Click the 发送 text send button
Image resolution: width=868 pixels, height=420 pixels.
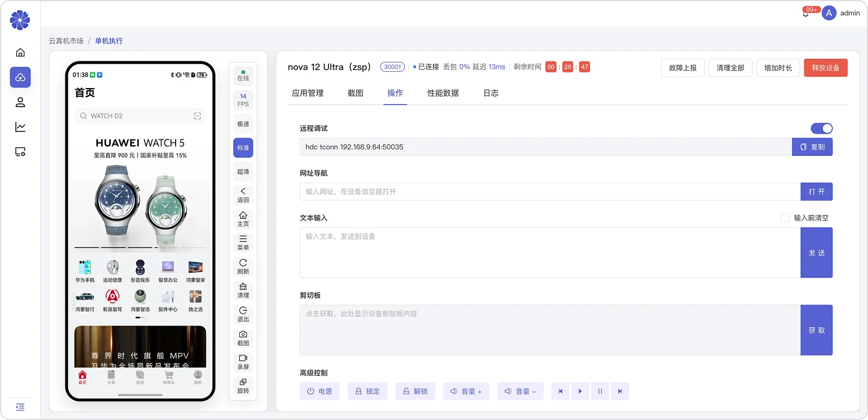816,253
